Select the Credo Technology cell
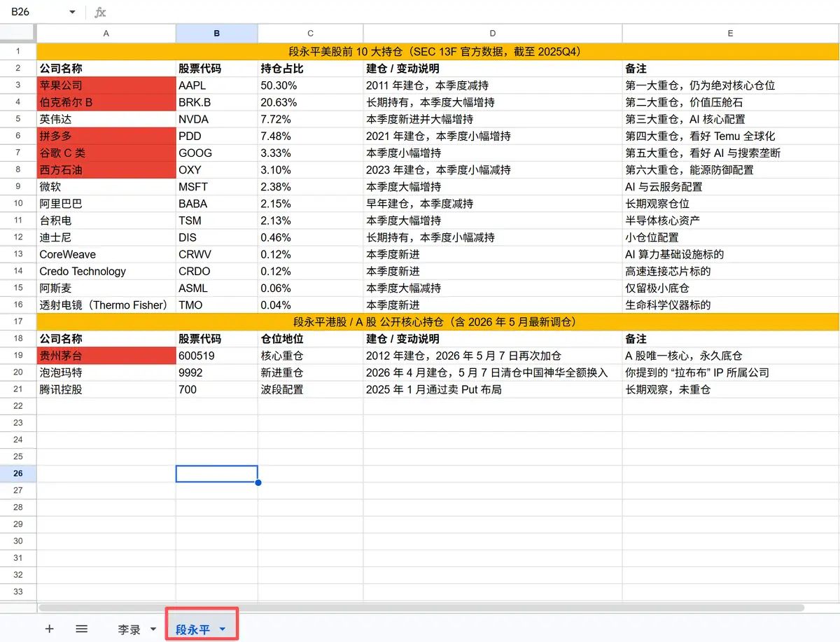840x642 pixels. (x=106, y=271)
